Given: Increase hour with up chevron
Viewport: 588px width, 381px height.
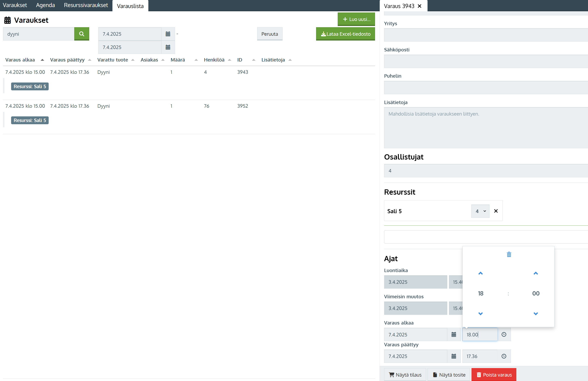Looking at the screenshot, I should click(480, 273).
